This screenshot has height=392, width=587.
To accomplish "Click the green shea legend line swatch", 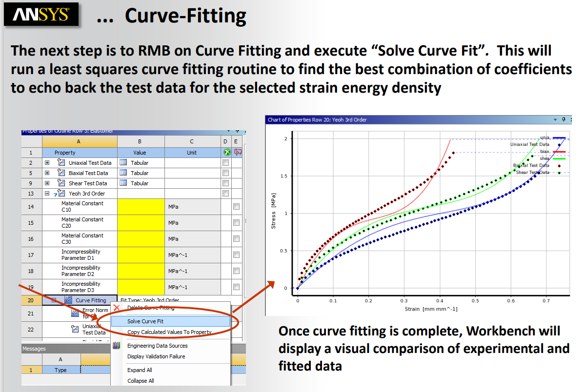I will tap(559, 158).
